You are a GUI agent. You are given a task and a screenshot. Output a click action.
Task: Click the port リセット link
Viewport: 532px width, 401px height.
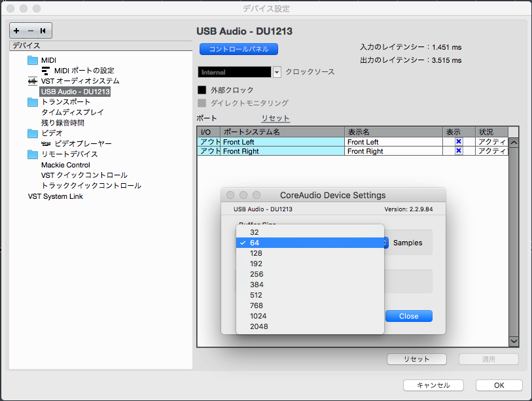click(275, 118)
